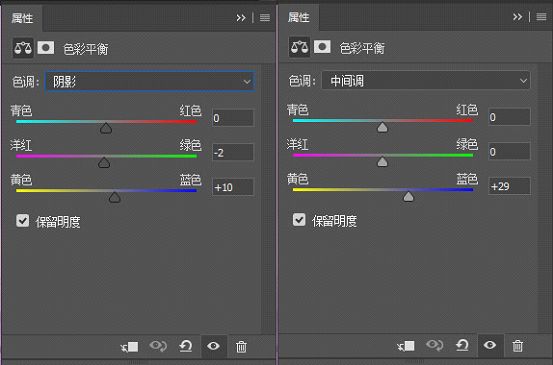Viewport: 553px width, 365px height.
Task: View previous state icon in left panel
Action: 158,346
